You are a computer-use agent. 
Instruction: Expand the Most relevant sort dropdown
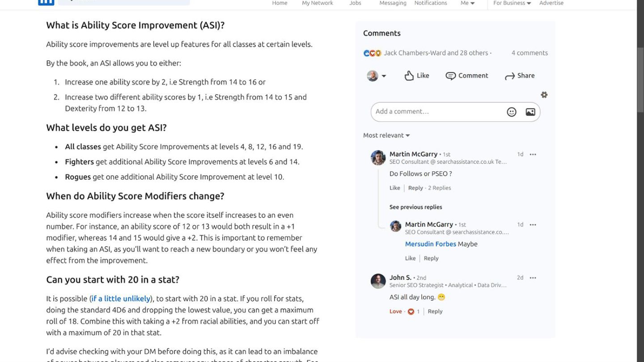pyautogui.click(x=386, y=135)
